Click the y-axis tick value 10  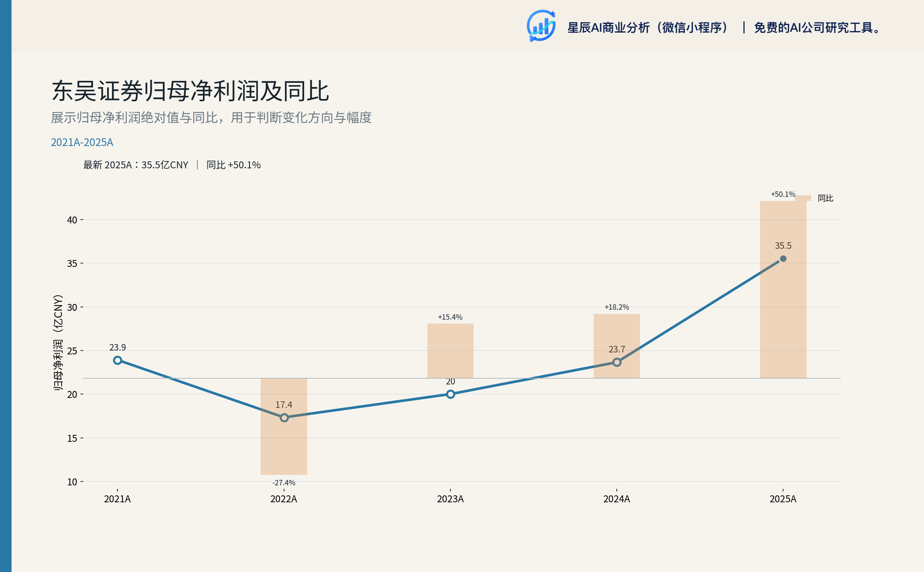click(x=72, y=482)
